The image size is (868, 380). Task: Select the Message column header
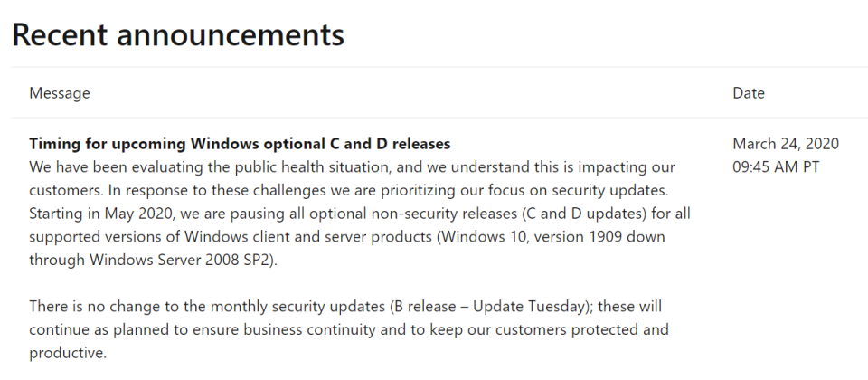coord(60,93)
